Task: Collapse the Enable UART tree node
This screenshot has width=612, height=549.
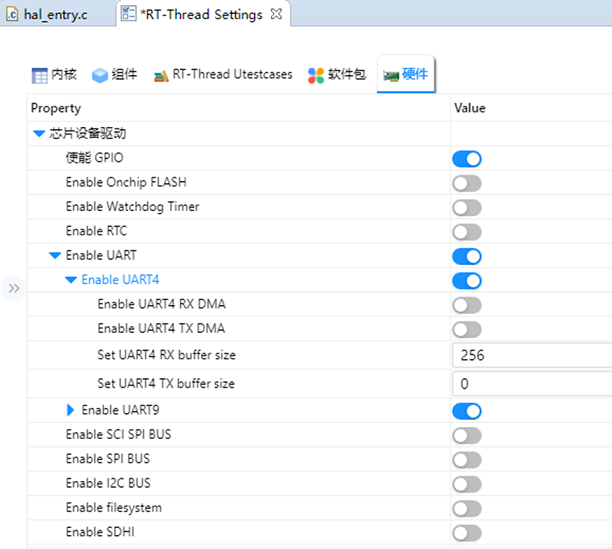Action: (55, 256)
